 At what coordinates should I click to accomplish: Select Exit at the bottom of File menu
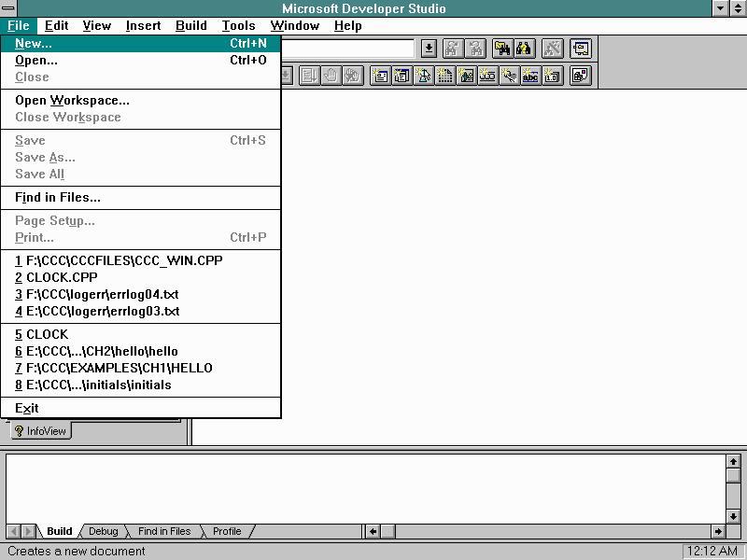tap(26, 408)
